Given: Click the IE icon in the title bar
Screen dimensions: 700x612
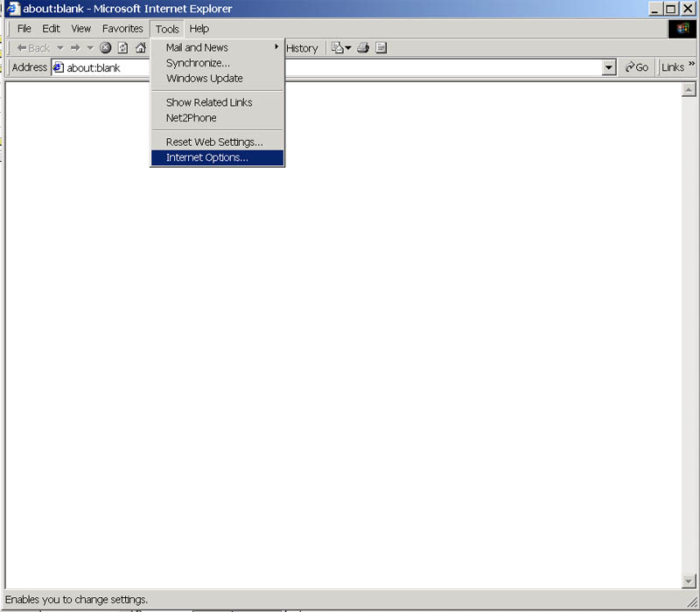Looking at the screenshot, I should tap(13, 9).
